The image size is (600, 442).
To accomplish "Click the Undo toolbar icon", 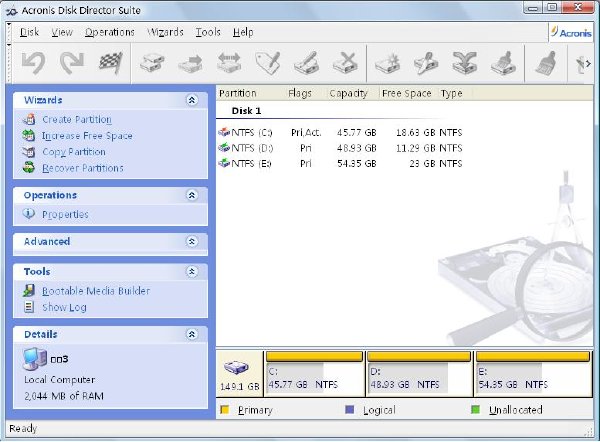I will point(34,63).
